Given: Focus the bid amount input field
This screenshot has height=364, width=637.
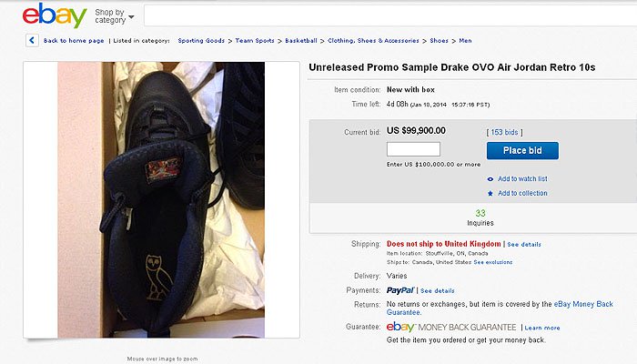Looking at the screenshot, I should 413,150.
